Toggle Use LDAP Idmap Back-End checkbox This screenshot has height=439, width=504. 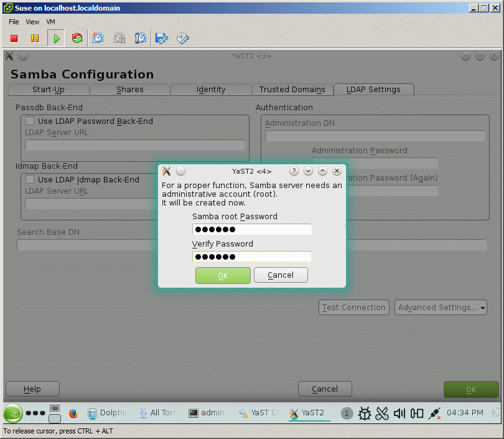[x=30, y=179]
